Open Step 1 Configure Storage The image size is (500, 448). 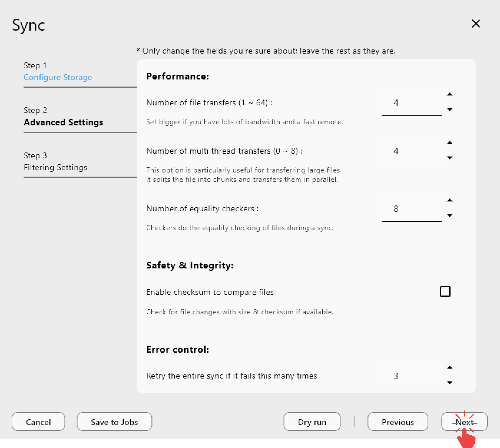58,77
